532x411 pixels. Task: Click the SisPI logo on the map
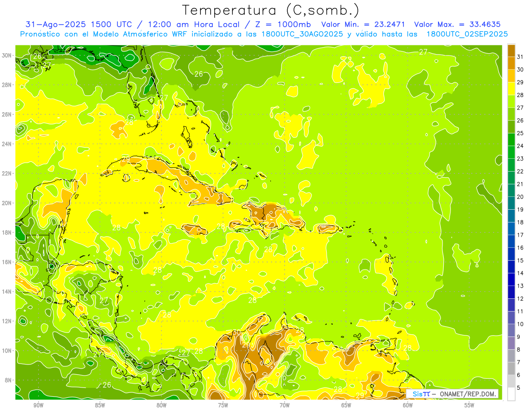pyautogui.click(x=421, y=394)
